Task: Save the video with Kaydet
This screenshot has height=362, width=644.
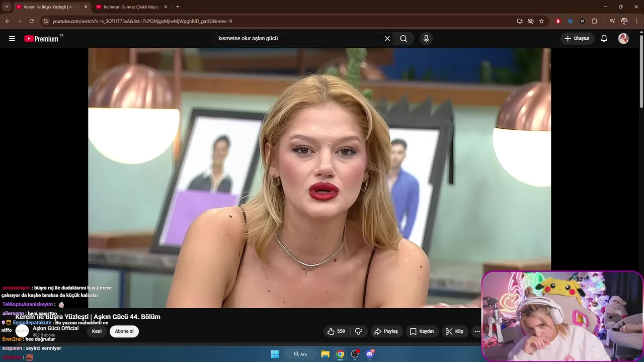Action: point(422,331)
